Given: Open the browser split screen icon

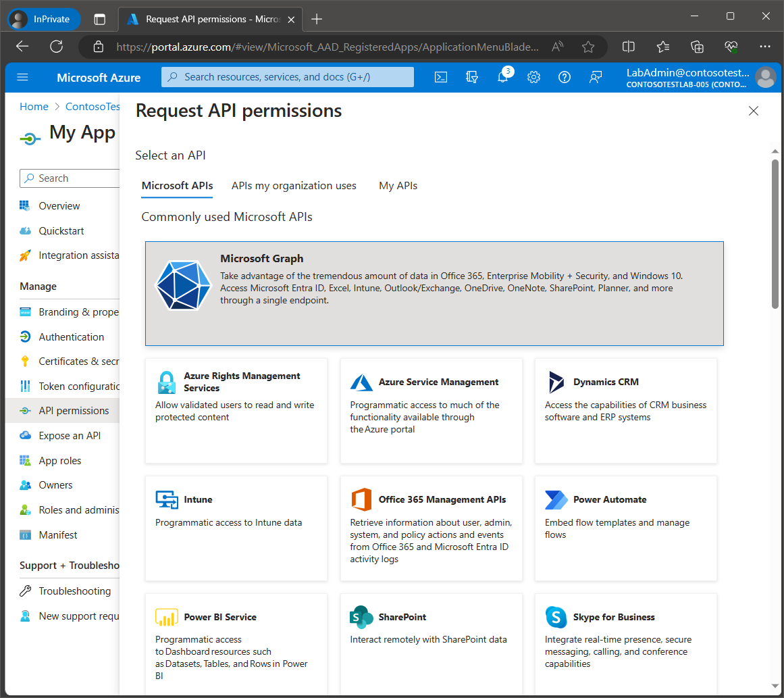Looking at the screenshot, I should (x=629, y=47).
